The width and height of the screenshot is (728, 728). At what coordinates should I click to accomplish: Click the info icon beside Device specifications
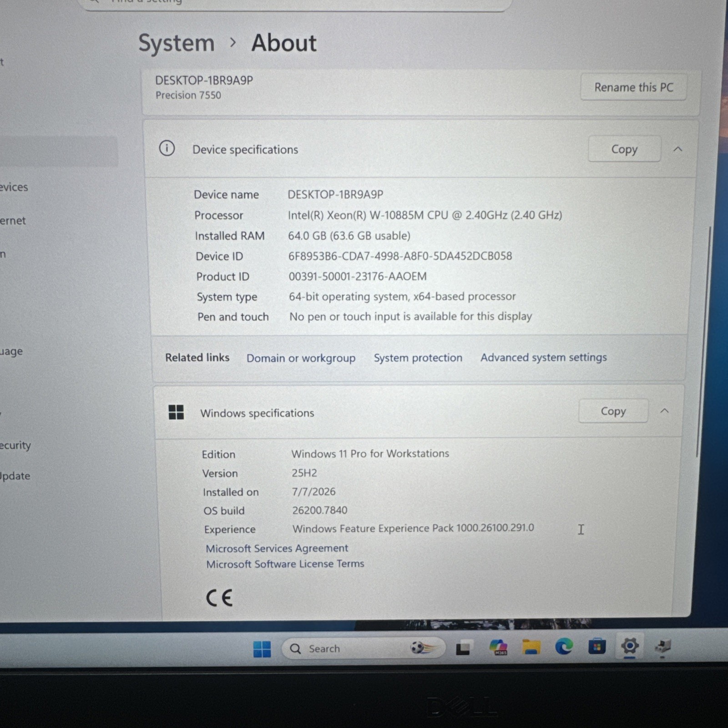[167, 148]
